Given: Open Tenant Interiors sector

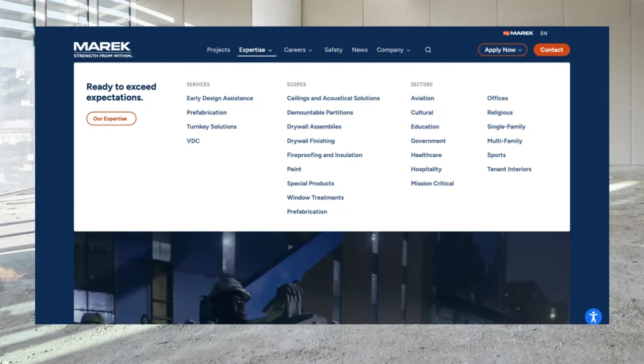Looking at the screenshot, I should [509, 169].
